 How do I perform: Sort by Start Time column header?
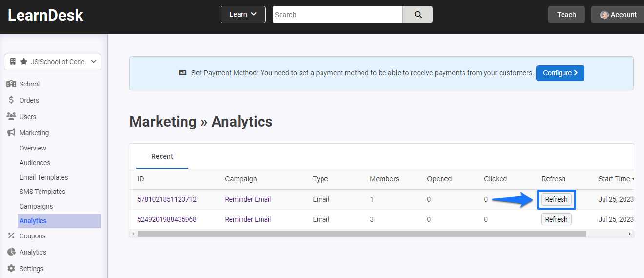[x=616, y=179]
